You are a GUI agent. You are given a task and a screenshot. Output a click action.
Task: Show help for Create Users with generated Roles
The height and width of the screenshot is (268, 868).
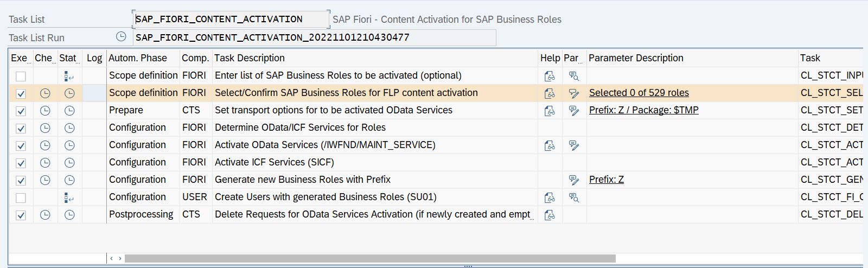[x=550, y=197]
